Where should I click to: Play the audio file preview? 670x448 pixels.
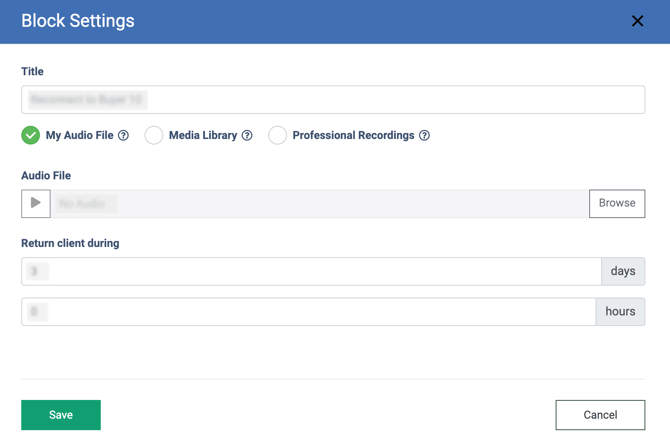click(x=36, y=203)
